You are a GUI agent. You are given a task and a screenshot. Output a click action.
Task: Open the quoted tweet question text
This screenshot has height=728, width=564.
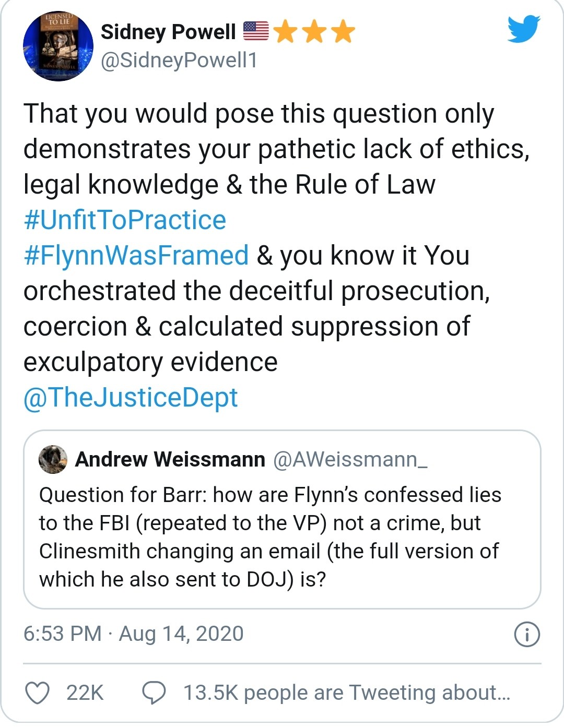coord(269,537)
